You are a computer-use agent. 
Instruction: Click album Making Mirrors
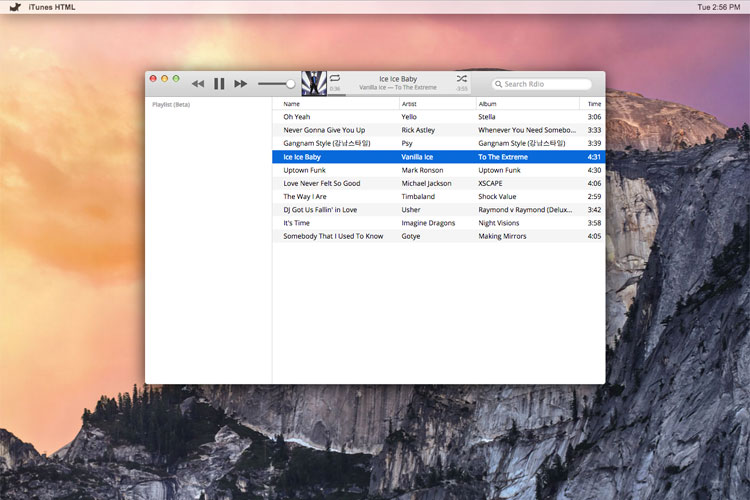(x=502, y=236)
